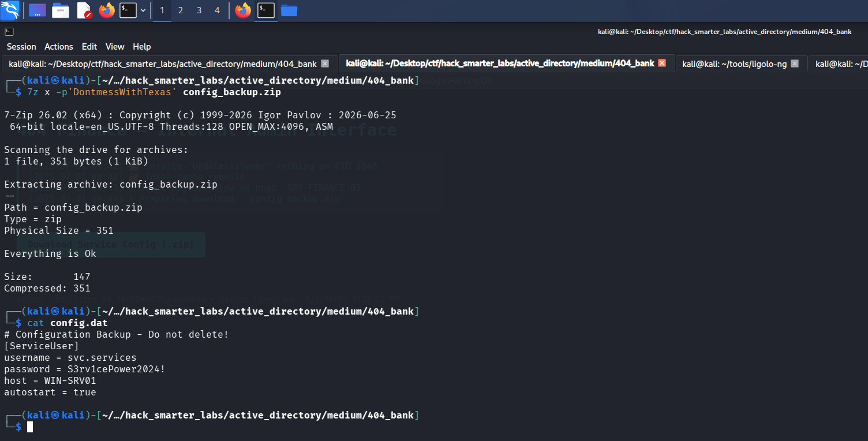868x441 pixels.
Task: Switch to the inactive 404_bank terminal tab
Action: pyautogui.click(x=163, y=63)
